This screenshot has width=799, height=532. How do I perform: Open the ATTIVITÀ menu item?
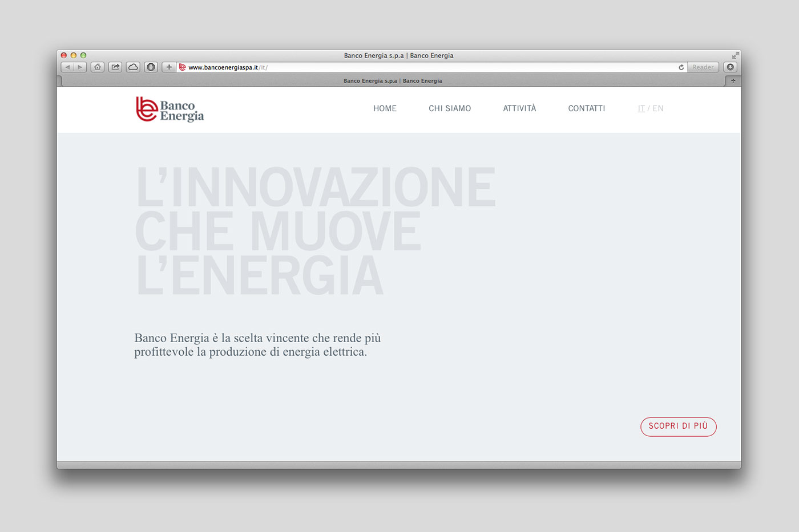point(519,108)
